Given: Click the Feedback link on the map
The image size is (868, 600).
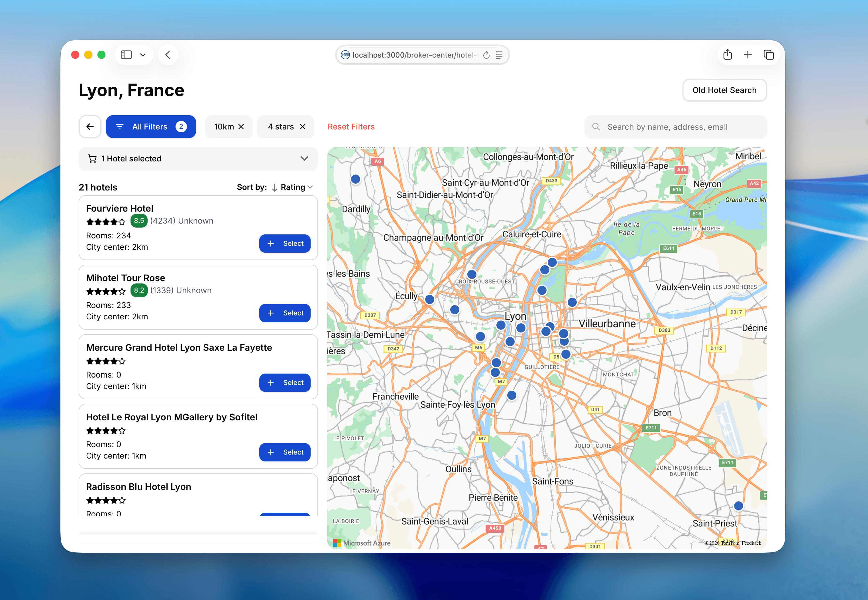Looking at the screenshot, I should (x=751, y=543).
